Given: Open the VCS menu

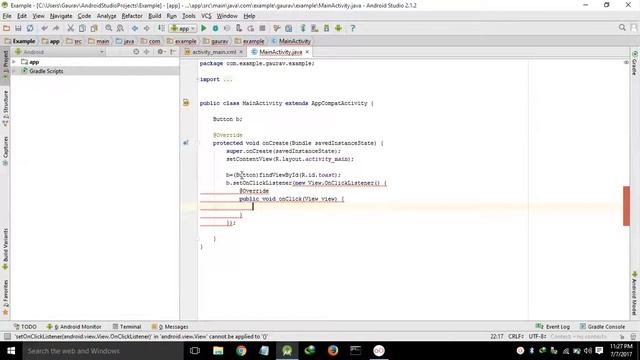Looking at the screenshot, I should [x=206, y=16].
